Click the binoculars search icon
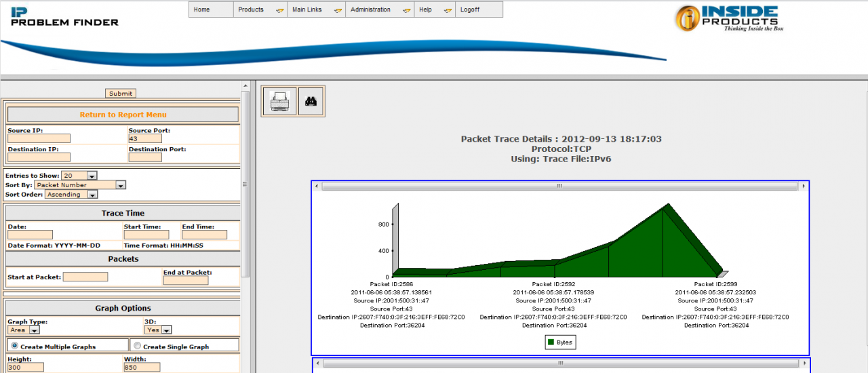Screen dimensions: 868x373 click(311, 102)
